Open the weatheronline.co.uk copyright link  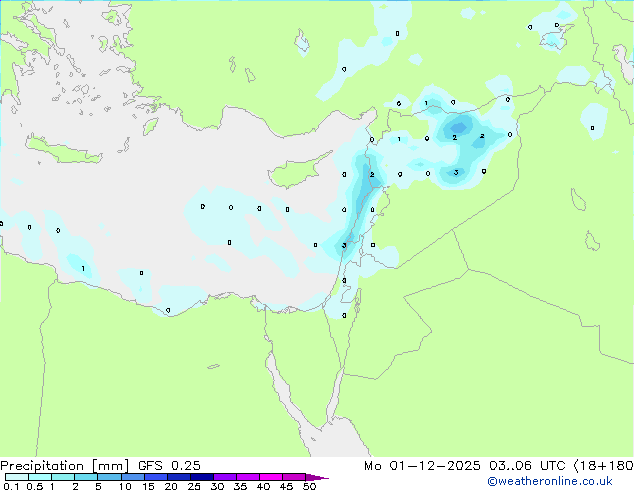pyautogui.click(x=550, y=481)
